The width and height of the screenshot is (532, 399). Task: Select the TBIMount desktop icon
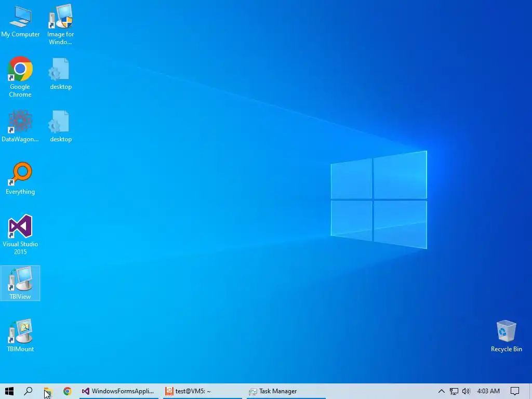click(20, 336)
